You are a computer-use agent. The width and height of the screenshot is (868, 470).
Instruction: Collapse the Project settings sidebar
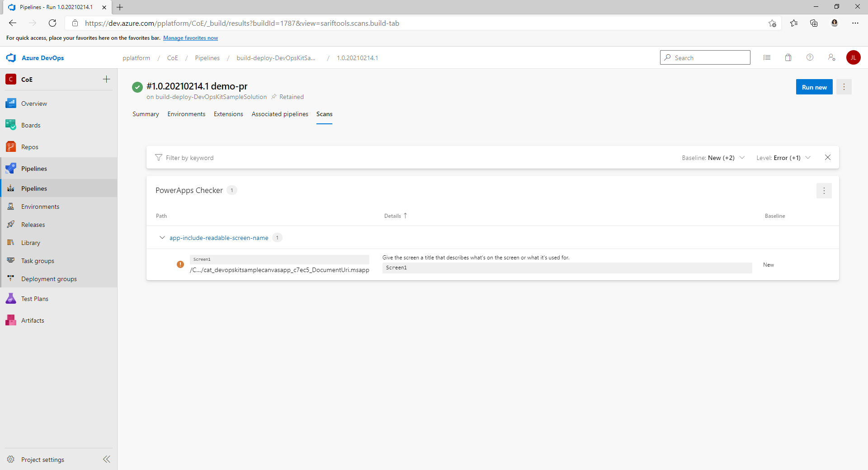click(107, 459)
